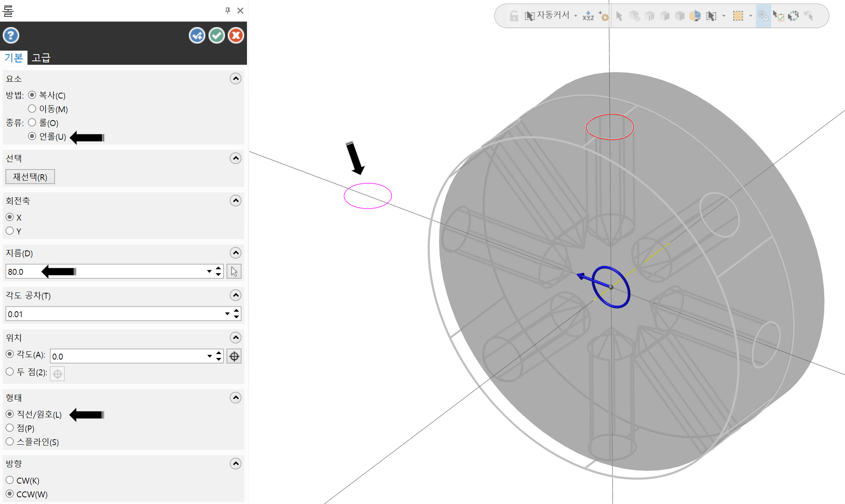845x504 pixels.
Task: Click the solid body selection cube icon
Action: (x=680, y=16)
